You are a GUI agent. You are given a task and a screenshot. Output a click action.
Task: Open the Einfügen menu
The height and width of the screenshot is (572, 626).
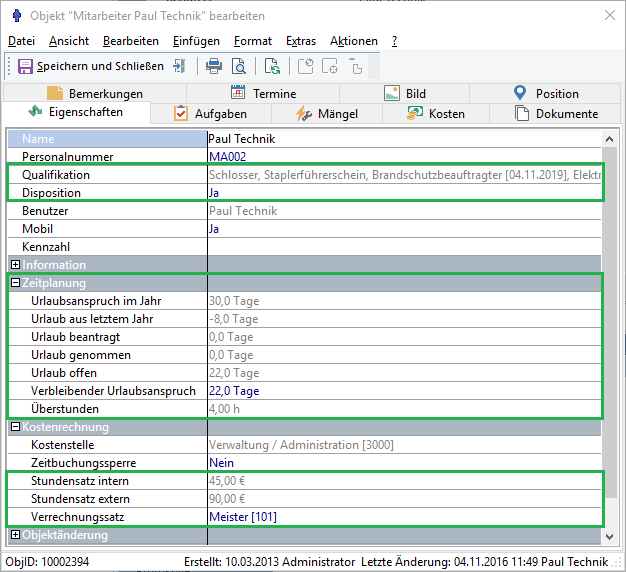(196, 41)
